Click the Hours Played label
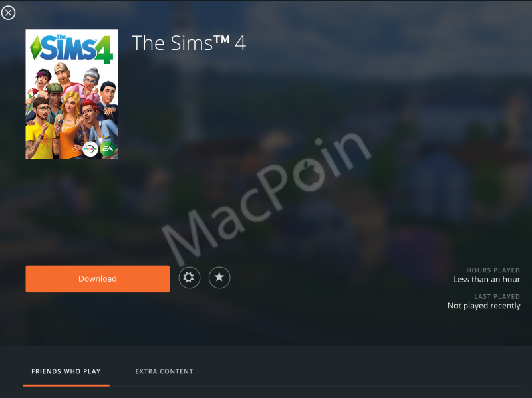 click(493, 270)
